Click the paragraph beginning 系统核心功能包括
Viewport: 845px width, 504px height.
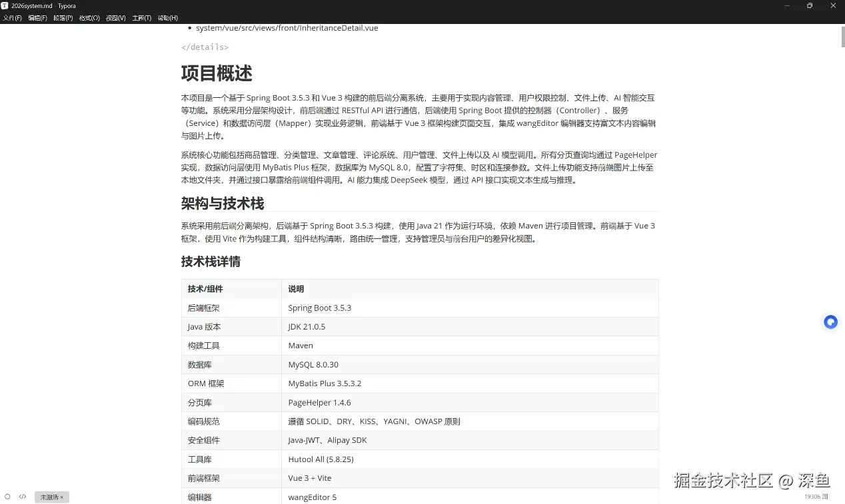coord(419,167)
